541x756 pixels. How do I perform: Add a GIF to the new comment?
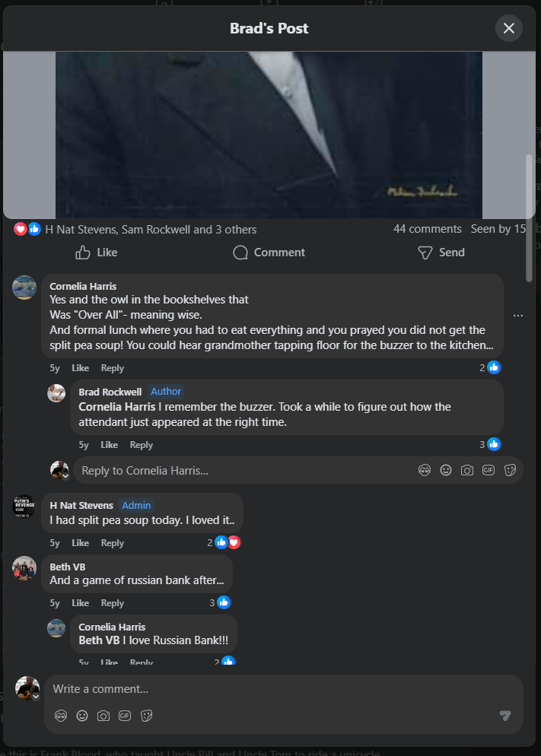pos(125,716)
